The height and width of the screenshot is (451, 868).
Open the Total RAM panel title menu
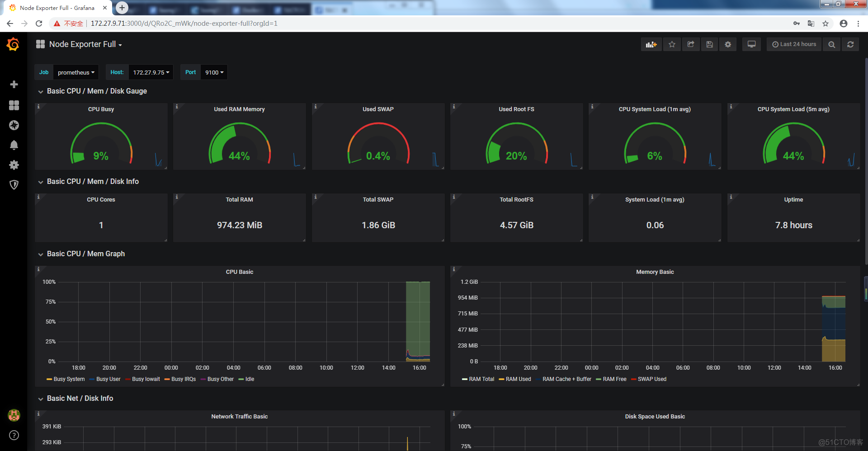240,200
